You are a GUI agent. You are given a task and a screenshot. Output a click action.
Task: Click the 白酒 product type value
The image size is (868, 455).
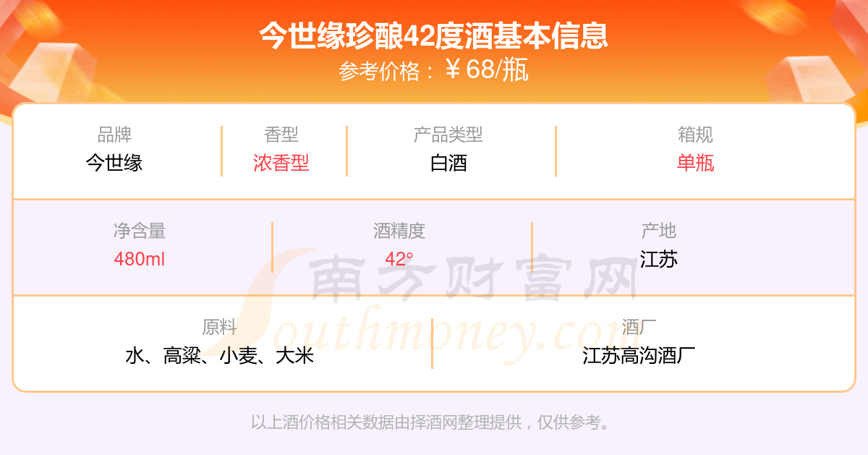coord(448,163)
